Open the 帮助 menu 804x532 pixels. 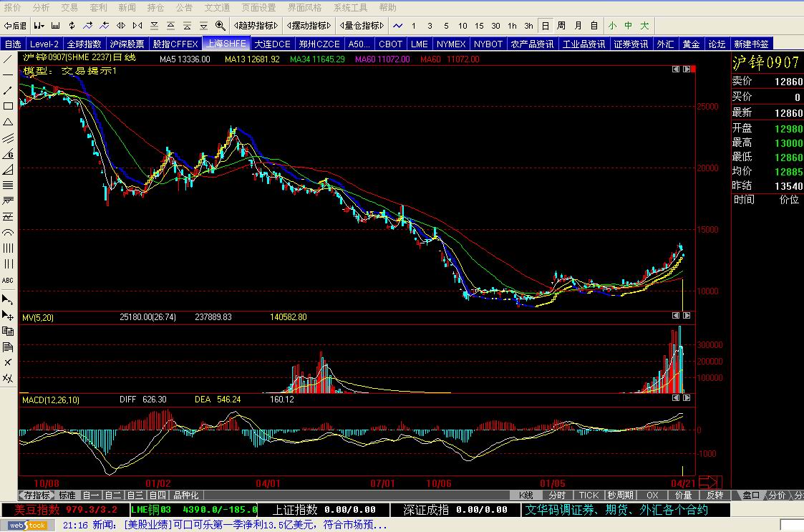coord(387,8)
